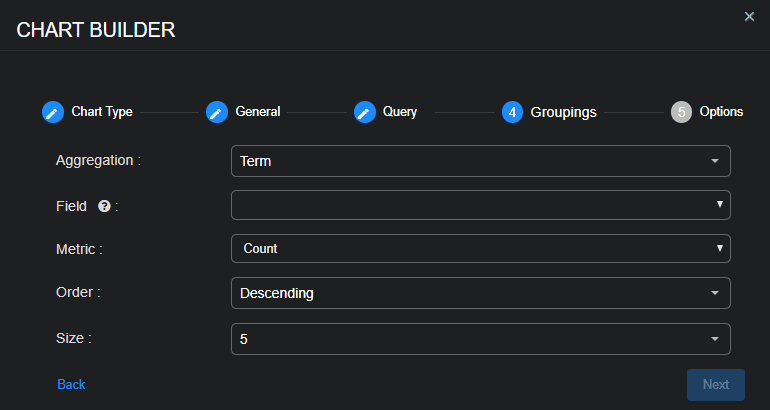The height and width of the screenshot is (410, 770).
Task: Close the Chart Builder dialog
Action: coord(749,17)
